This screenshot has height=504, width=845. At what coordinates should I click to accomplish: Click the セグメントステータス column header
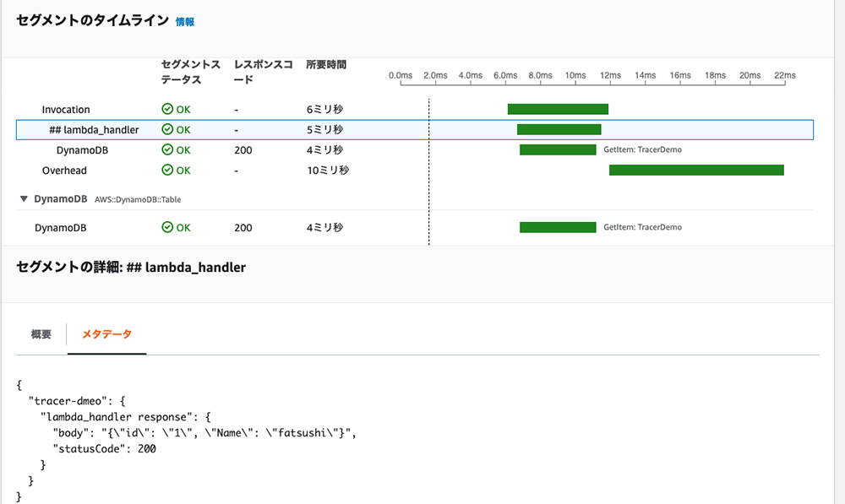191,72
